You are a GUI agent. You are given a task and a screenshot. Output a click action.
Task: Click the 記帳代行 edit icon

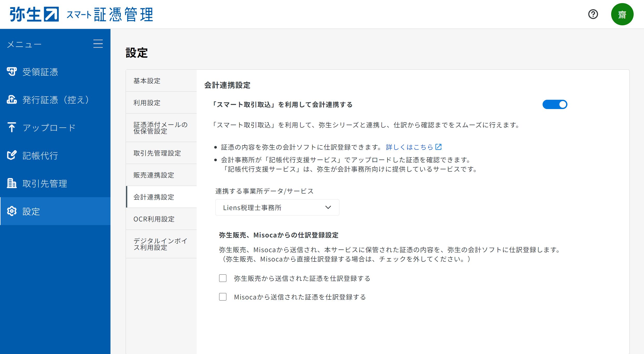[x=12, y=155]
